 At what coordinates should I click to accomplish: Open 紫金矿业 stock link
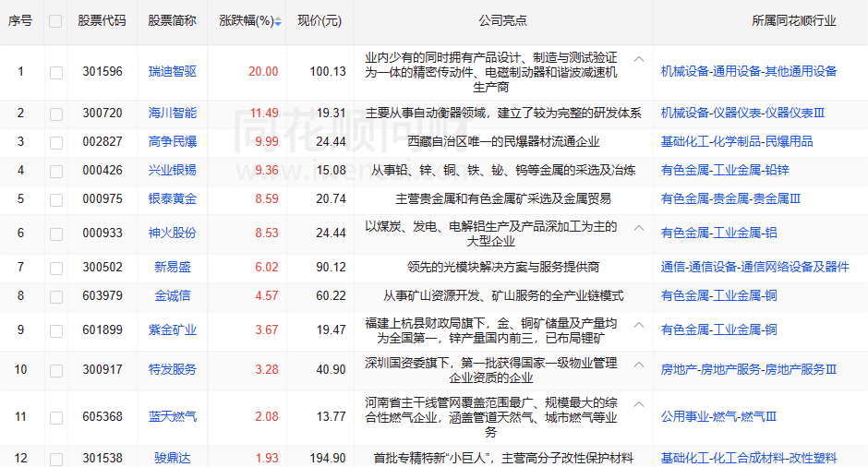click(172, 329)
